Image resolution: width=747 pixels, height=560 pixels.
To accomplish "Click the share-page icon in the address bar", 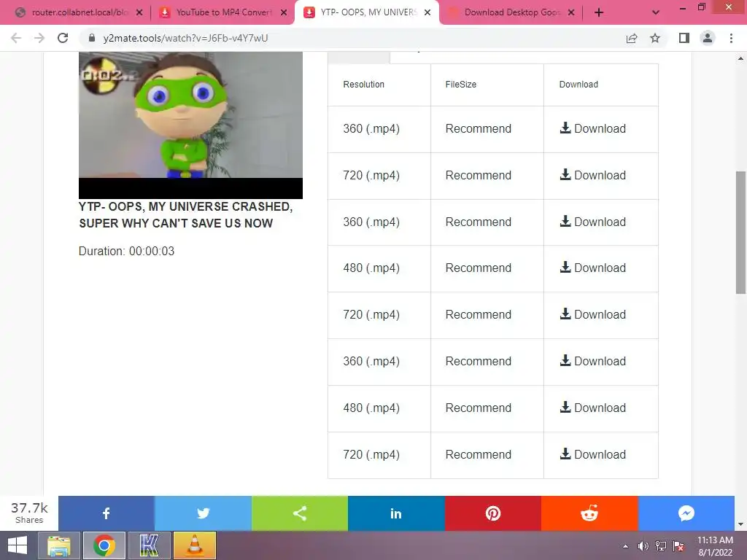I will pyautogui.click(x=632, y=38).
